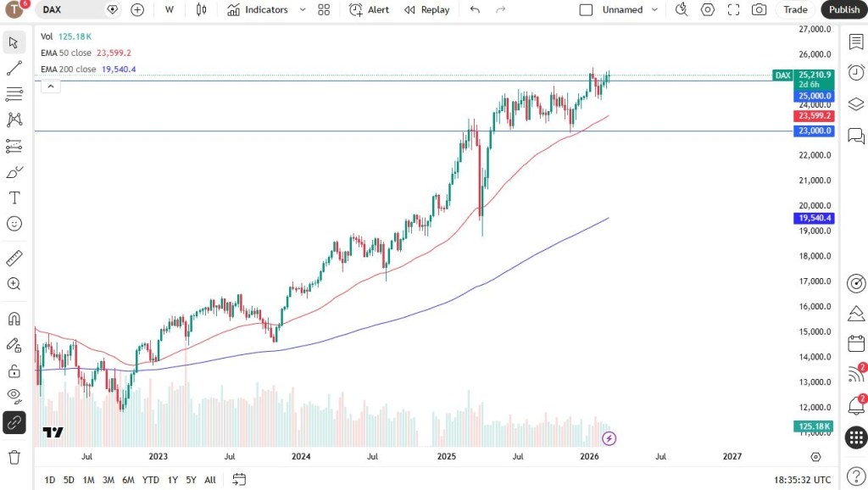The image size is (868, 490).
Task: Collapse the indicator legend chevron
Action: click(50, 86)
